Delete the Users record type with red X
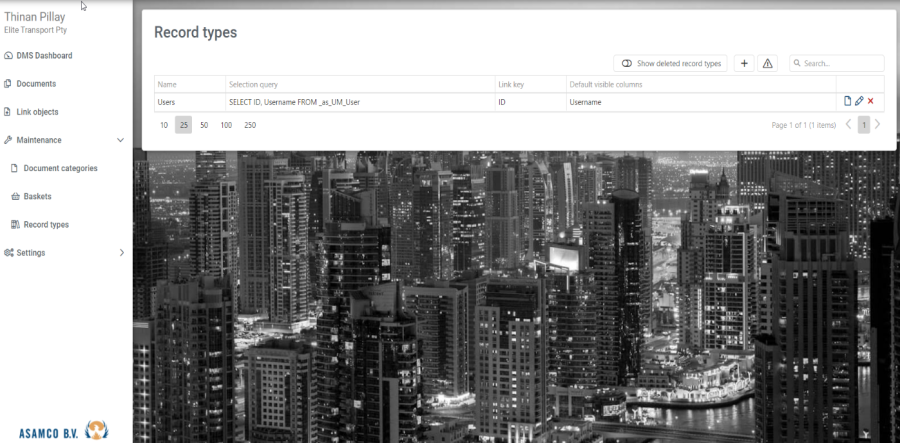Screen dimensions: 900x443 point(870,101)
